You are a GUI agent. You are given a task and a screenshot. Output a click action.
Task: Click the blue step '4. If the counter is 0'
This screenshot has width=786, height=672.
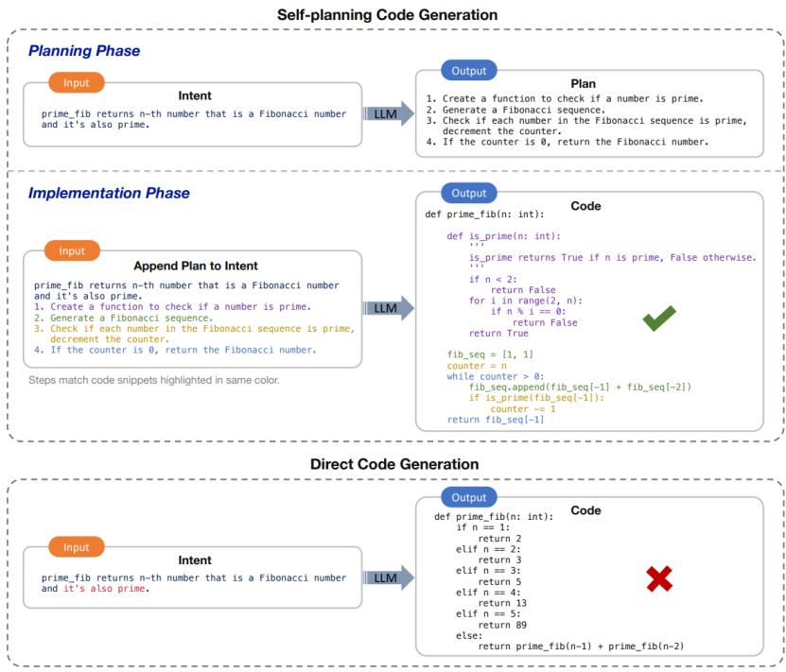click(x=175, y=350)
